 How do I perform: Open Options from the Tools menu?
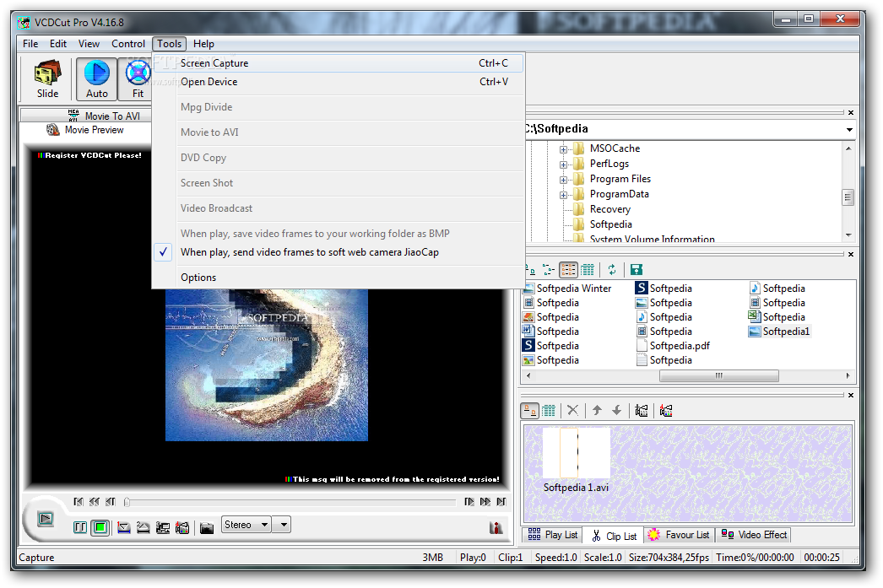(339, 278)
